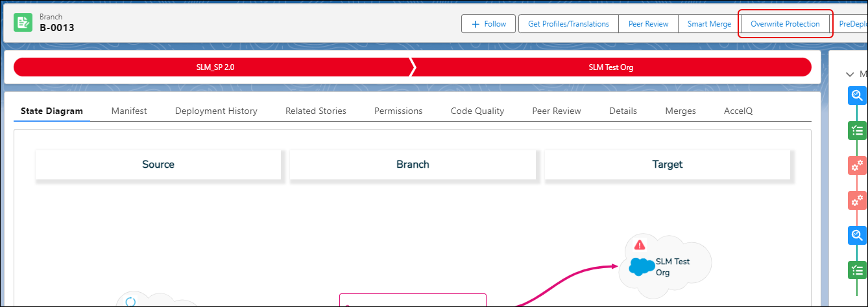Viewport: 868px width, 307px height.
Task: Click the SLM Test Org cloud label
Action: 673,267
